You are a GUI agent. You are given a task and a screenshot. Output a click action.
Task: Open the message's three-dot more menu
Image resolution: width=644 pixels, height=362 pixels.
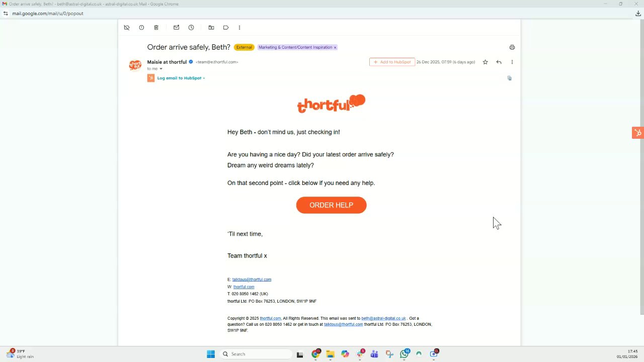tap(512, 62)
